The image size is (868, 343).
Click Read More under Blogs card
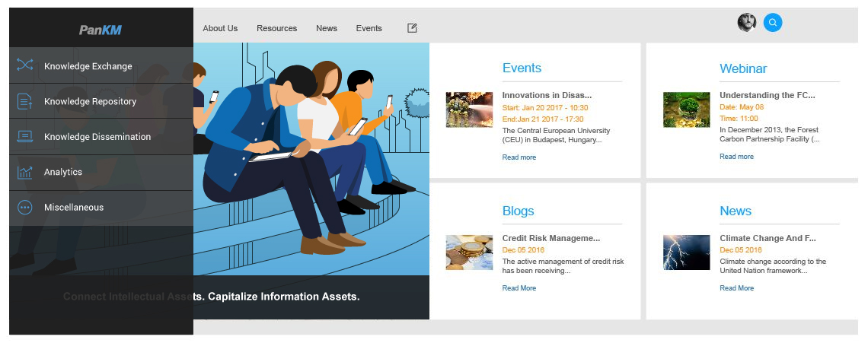coord(519,288)
